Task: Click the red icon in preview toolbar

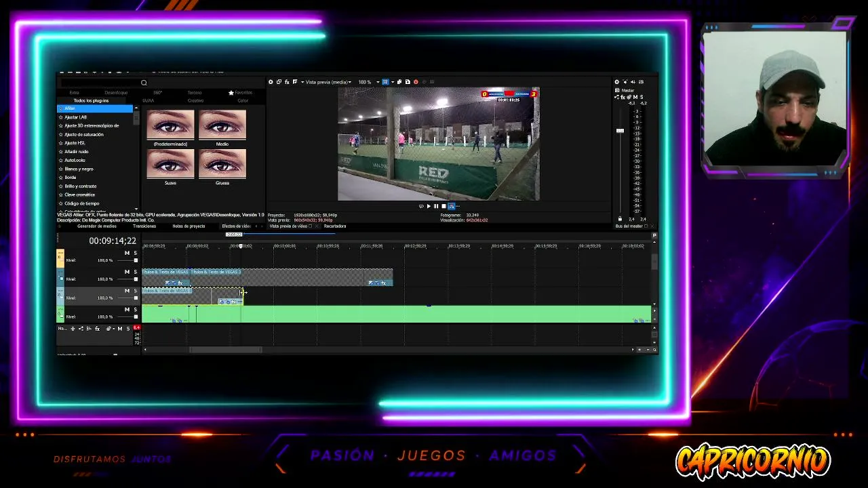Action: point(416,82)
